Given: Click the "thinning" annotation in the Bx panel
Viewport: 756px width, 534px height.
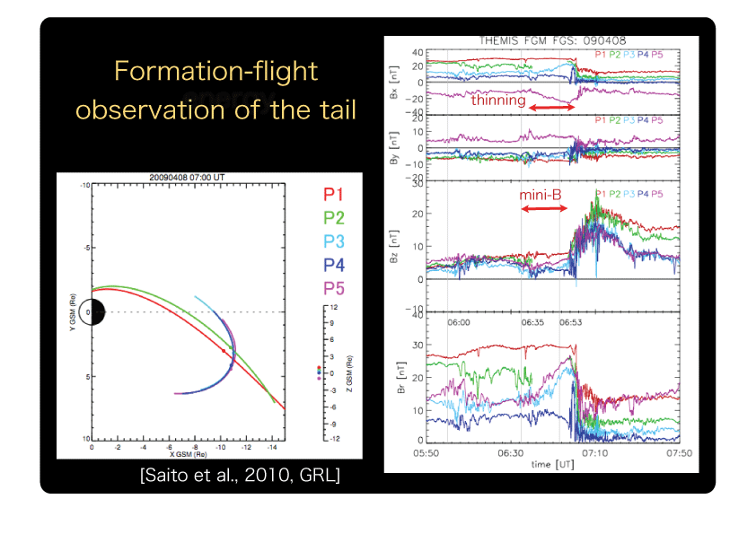Looking at the screenshot, I should 498,101.
